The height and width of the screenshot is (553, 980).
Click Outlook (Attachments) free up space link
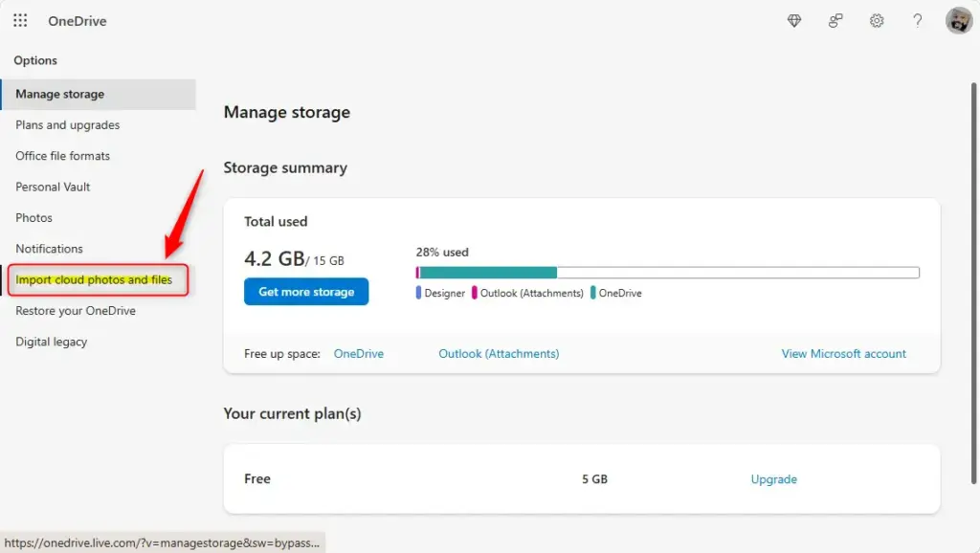tap(499, 354)
